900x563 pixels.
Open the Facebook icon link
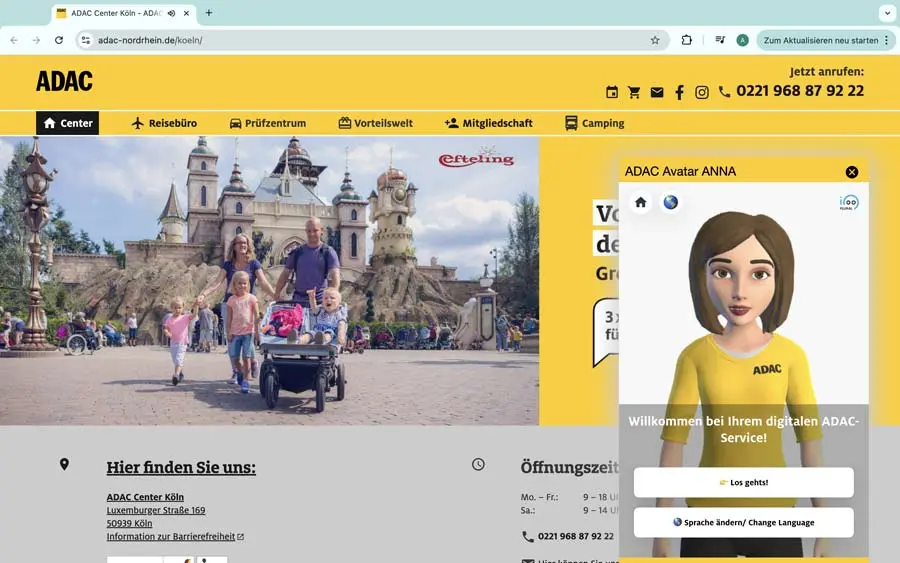[x=680, y=92]
